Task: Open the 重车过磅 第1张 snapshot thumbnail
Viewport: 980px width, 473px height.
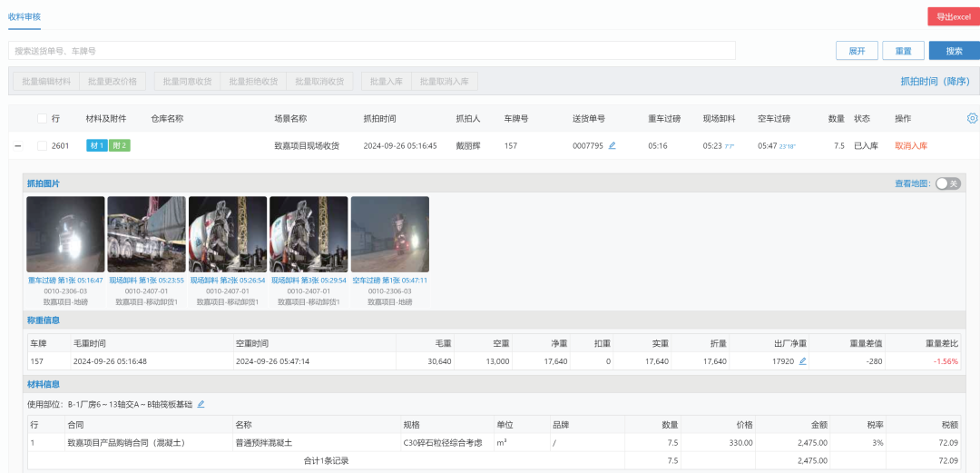Action: pyautogui.click(x=65, y=234)
